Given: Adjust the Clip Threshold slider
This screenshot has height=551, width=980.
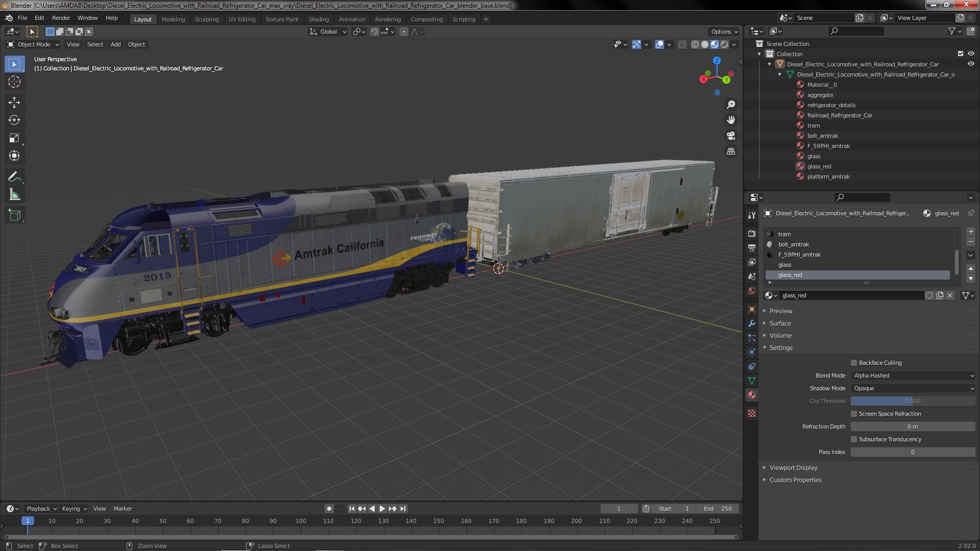Looking at the screenshot, I should pyautogui.click(x=913, y=401).
